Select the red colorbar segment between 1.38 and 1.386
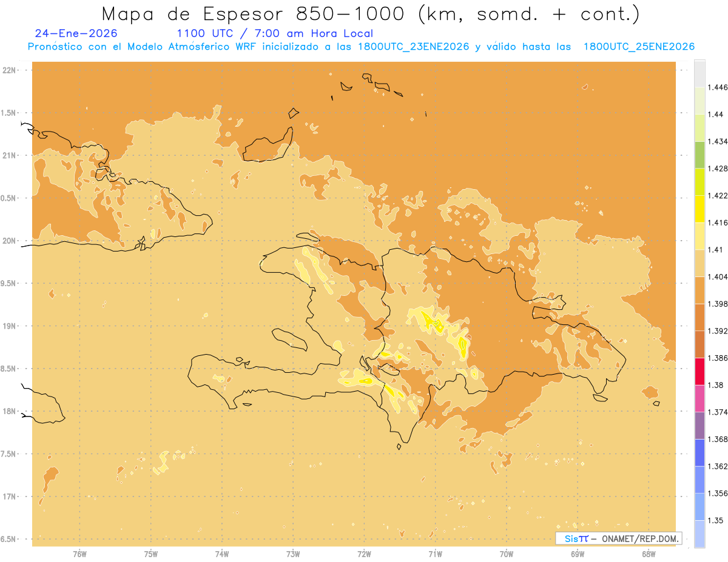Screen dimensions: 728x562 [x=699, y=371]
